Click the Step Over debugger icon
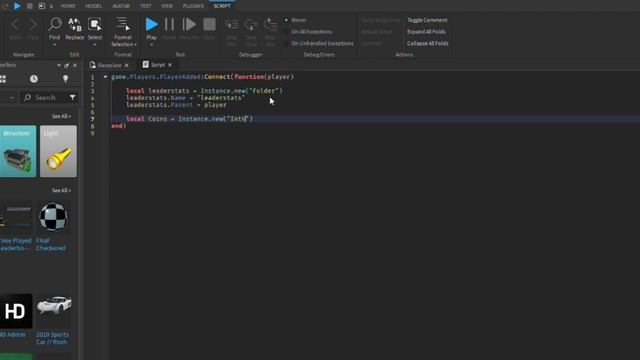The height and width of the screenshot is (360, 640). coord(251,24)
